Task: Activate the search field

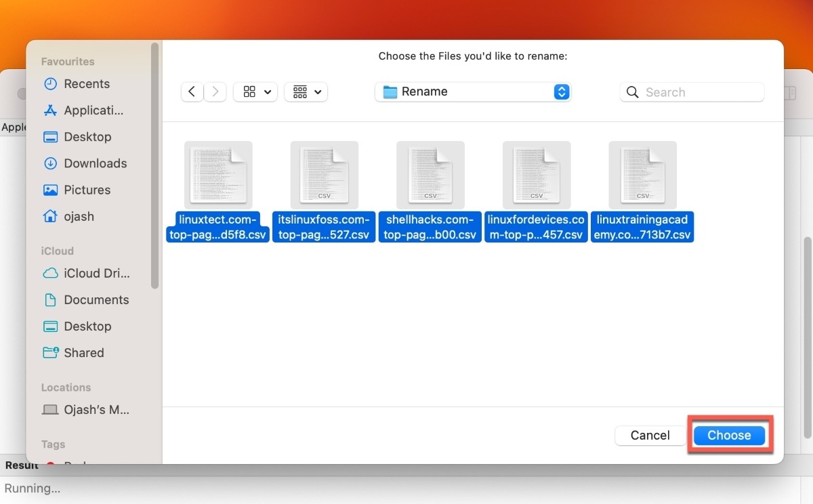Action: (691, 91)
